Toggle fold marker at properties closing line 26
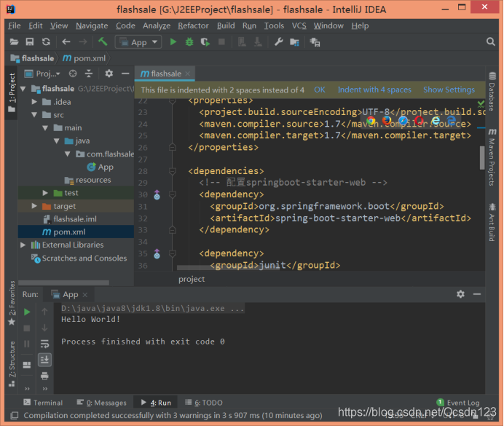The width and height of the screenshot is (504, 426). tap(173, 147)
